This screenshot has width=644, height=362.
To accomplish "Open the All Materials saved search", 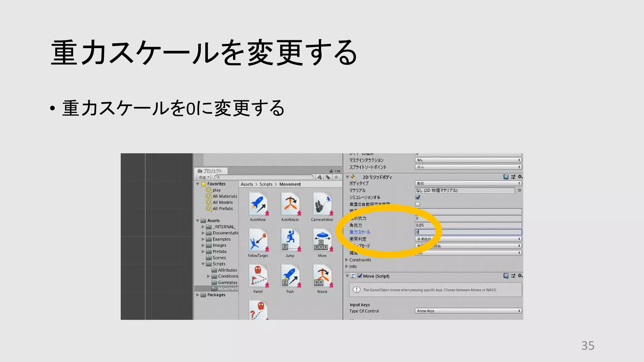I will pos(222,196).
